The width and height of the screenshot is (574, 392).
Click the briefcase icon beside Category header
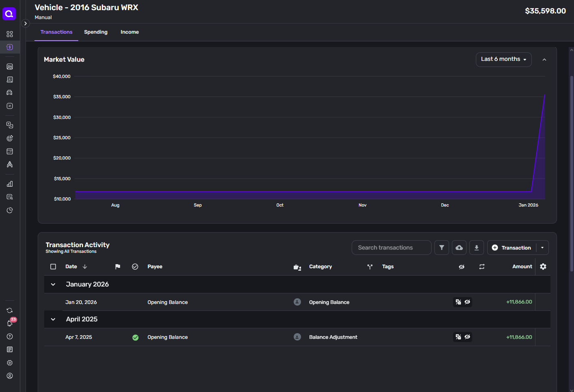click(x=297, y=267)
